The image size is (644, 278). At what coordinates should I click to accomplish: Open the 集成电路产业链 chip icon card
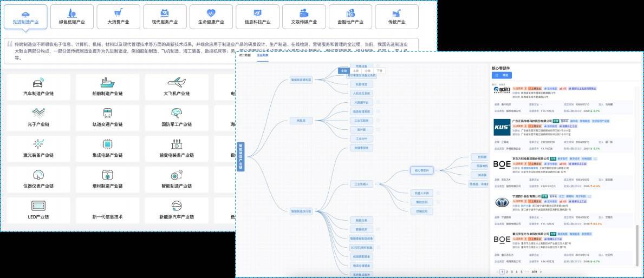[108, 148]
